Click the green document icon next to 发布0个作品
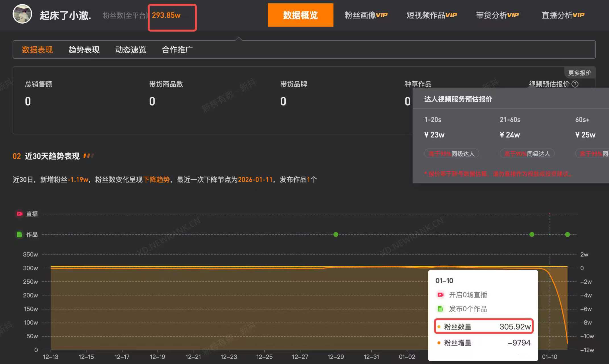609x364 pixels. [x=440, y=309]
